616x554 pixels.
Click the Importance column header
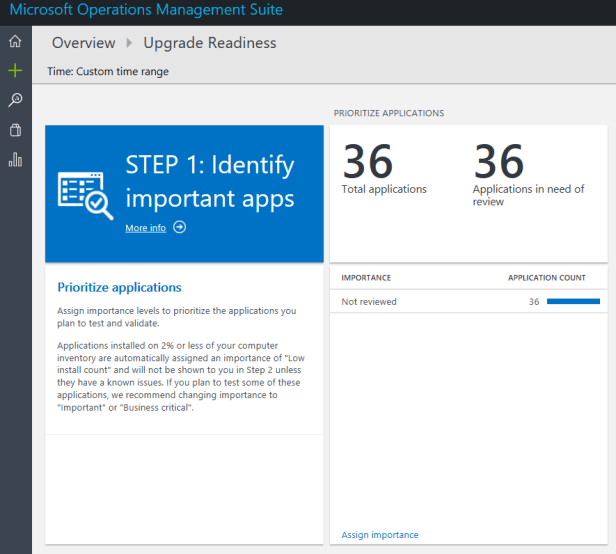pos(366,277)
